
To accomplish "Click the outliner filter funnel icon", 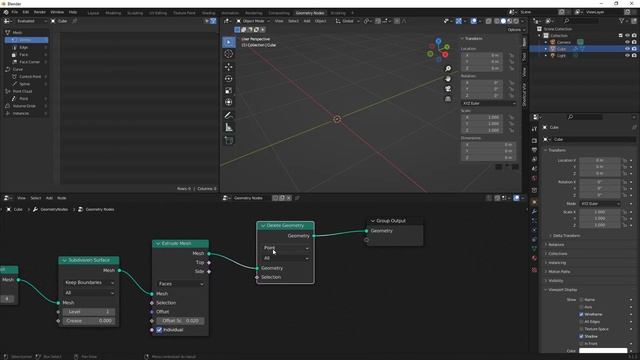I will click(x=621, y=21).
